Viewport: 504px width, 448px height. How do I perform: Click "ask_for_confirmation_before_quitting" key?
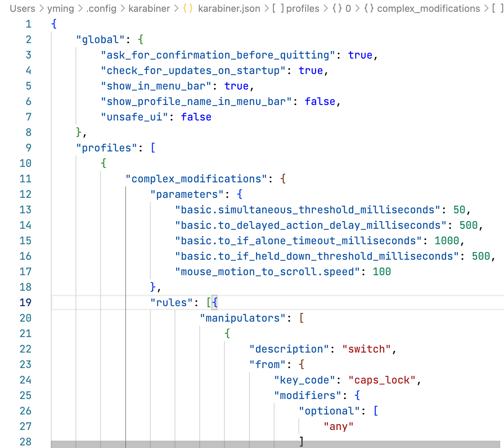point(218,55)
